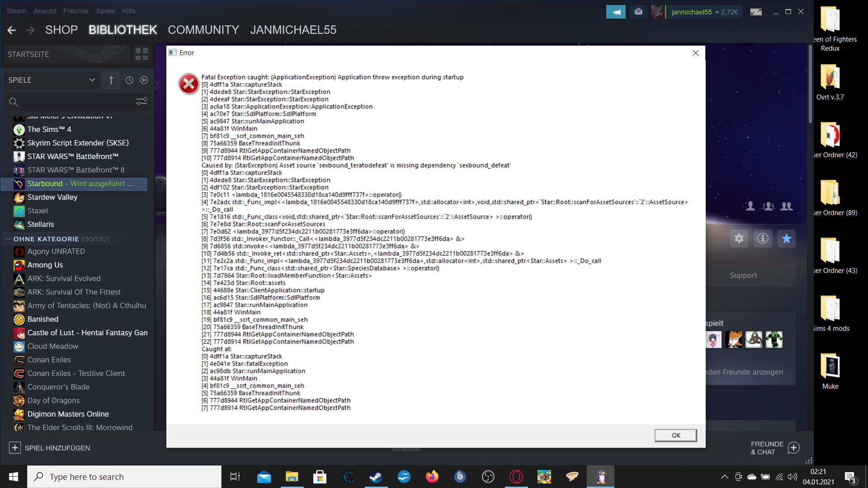Viewport: 868px width, 488px height.
Task: Open the Freunde menu
Action: click(x=76, y=11)
